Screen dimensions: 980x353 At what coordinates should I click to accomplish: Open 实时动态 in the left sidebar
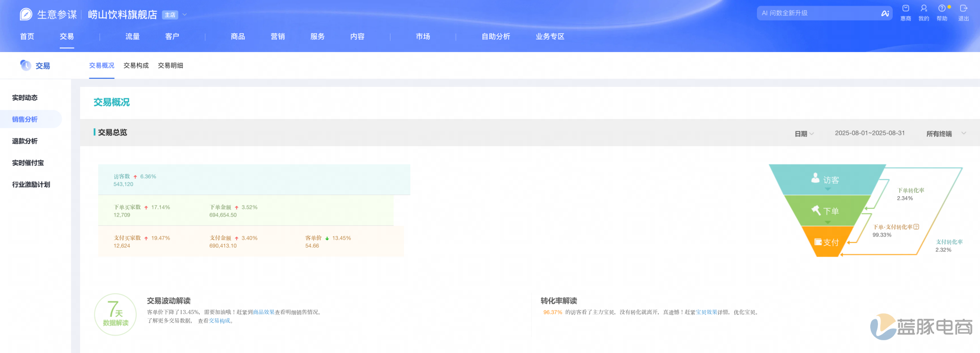[25, 98]
